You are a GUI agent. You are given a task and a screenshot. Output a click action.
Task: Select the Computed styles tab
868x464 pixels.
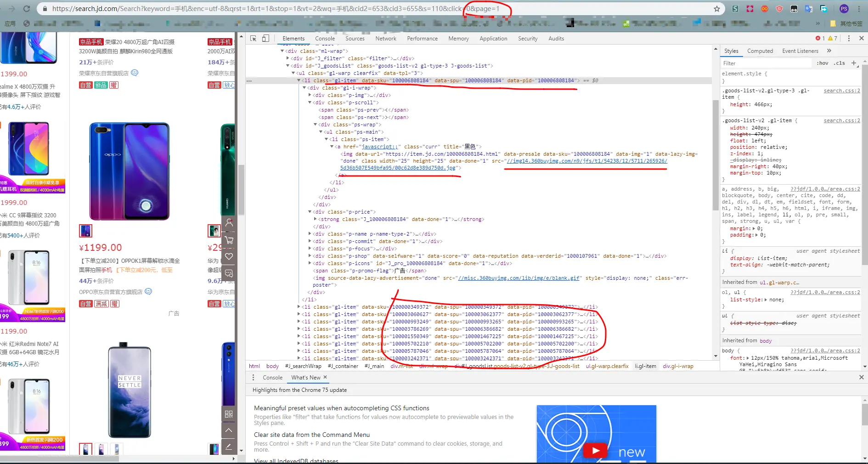[x=760, y=51]
